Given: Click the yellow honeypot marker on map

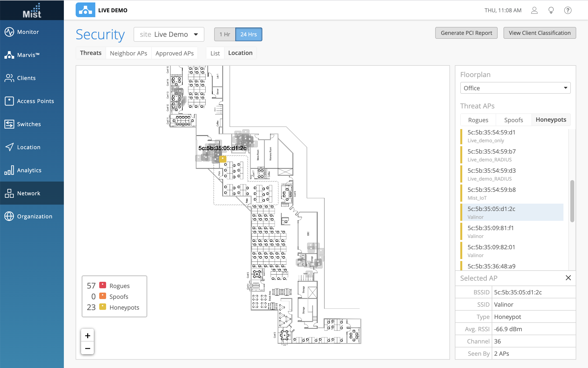Looking at the screenshot, I should [x=223, y=159].
